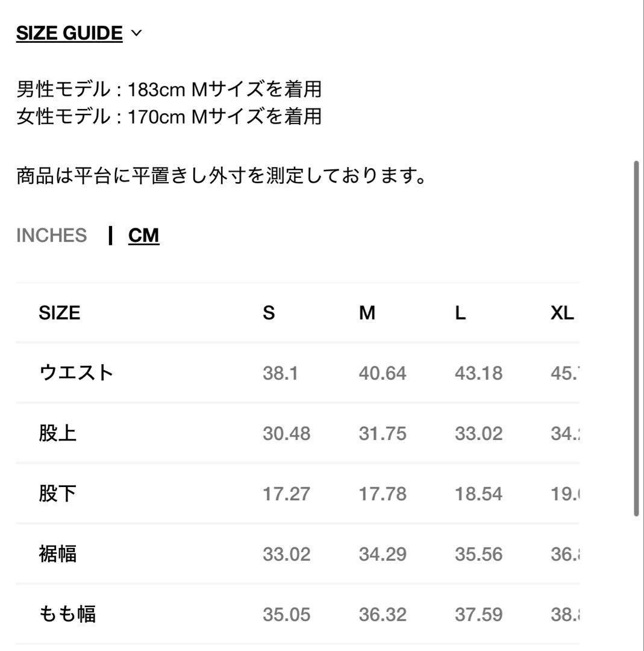Click the ウエスト row label
The height and width of the screenshot is (651, 644).
pyautogui.click(x=76, y=373)
